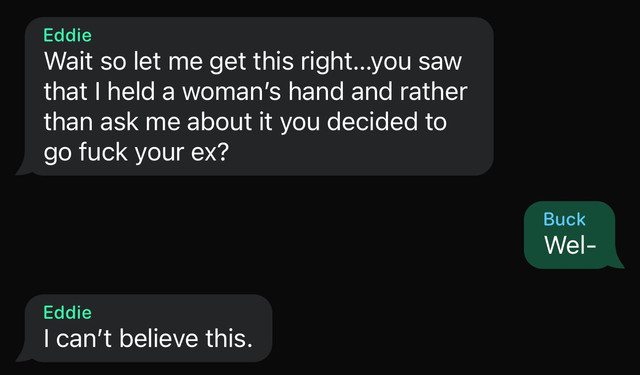Image resolution: width=640 pixels, height=375 pixels.
Task: Select Eddie's long message bubble about the ex
Action: [x=259, y=96]
